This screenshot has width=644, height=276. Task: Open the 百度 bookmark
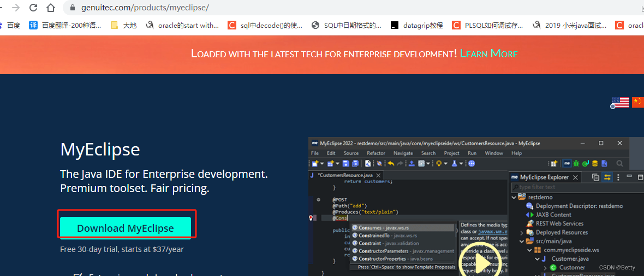10,26
